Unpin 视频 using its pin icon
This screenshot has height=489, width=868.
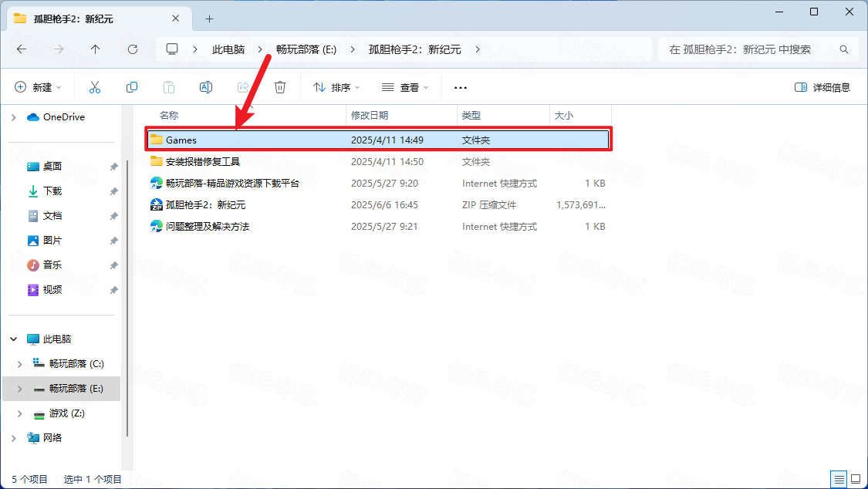point(113,290)
